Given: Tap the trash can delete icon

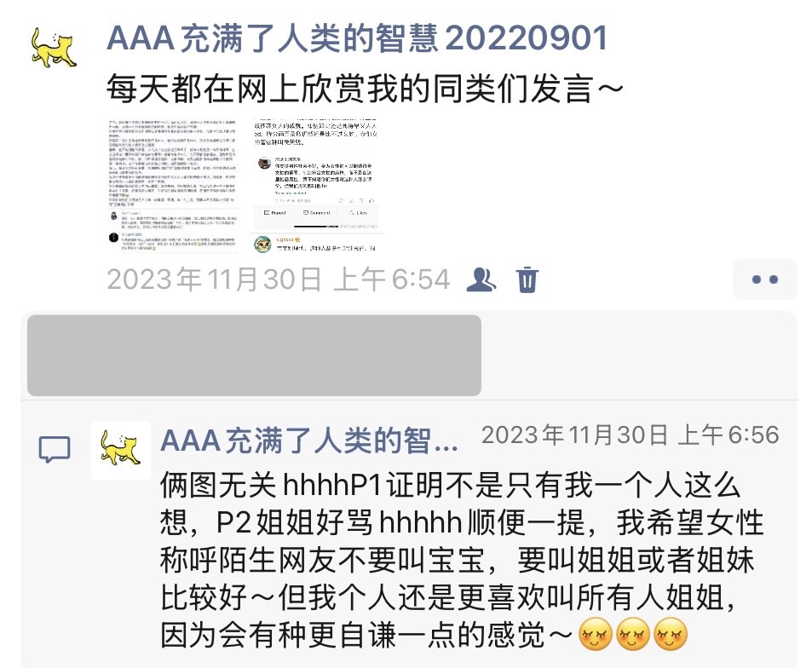Looking at the screenshot, I should [x=527, y=279].
